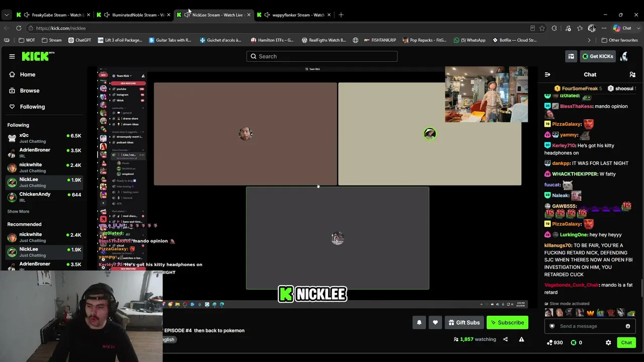Share the NickLee stream

505,339
